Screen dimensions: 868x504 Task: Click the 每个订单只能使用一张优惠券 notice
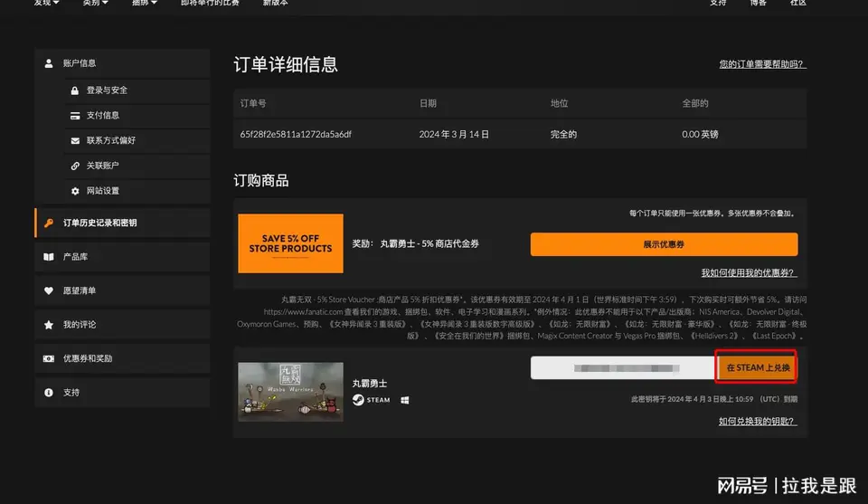click(713, 214)
